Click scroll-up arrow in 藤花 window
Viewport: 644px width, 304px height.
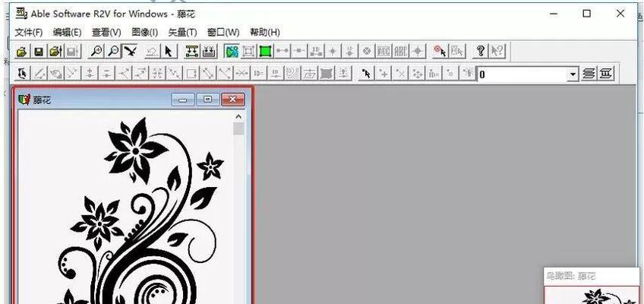tap(238, 117)
